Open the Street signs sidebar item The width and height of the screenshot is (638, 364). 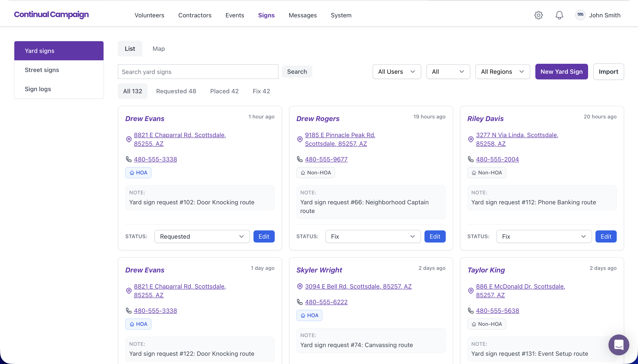click(x=42, y=70)
